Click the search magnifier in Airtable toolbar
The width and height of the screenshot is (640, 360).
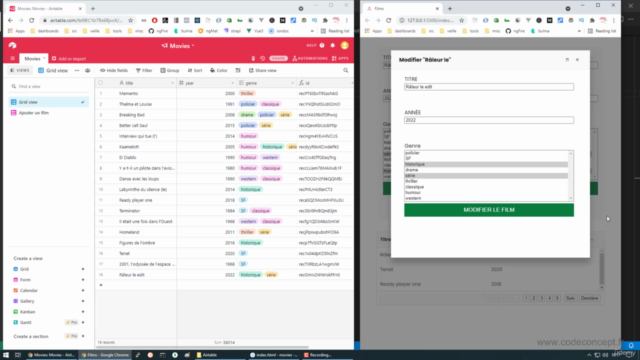tap(346, 71)
